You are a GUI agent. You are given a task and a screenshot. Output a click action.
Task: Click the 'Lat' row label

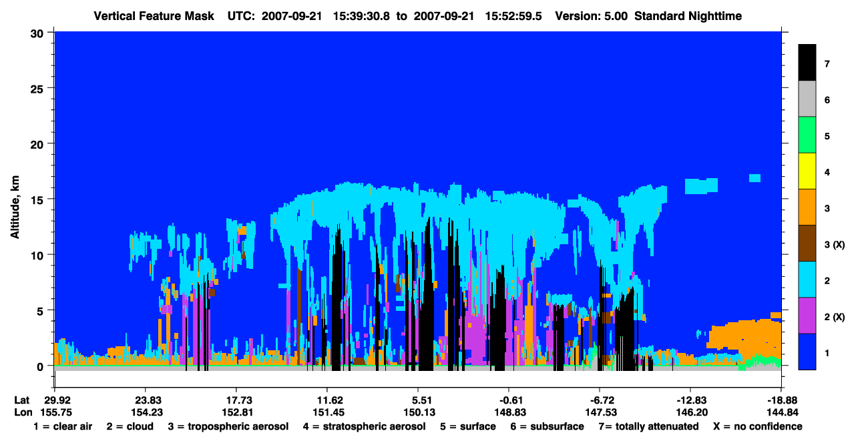(x=21, y=400)
